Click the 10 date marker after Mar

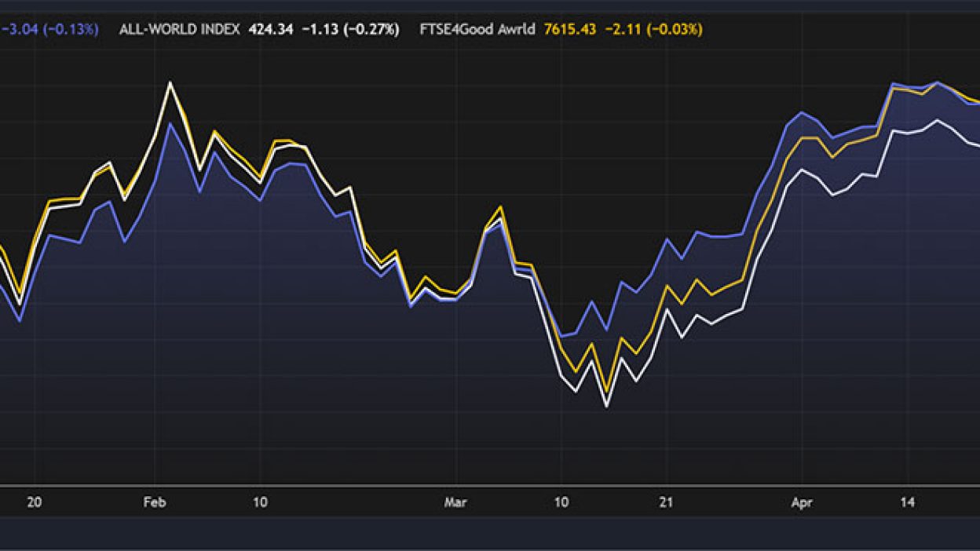(561, 502)
